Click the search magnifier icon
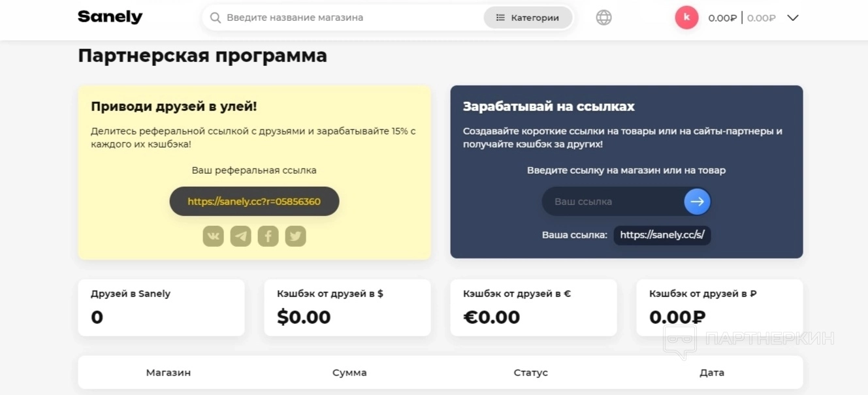 [215, 18]
